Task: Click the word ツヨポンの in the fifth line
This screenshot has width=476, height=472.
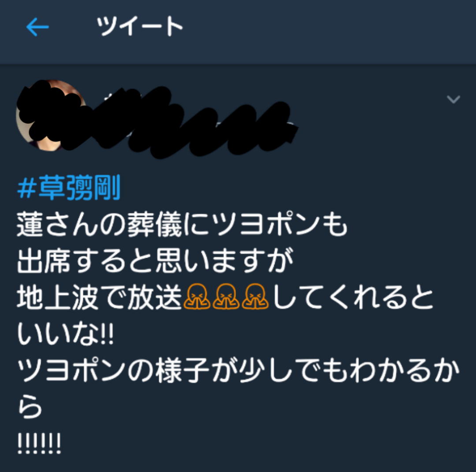Action: pos(86,370)
